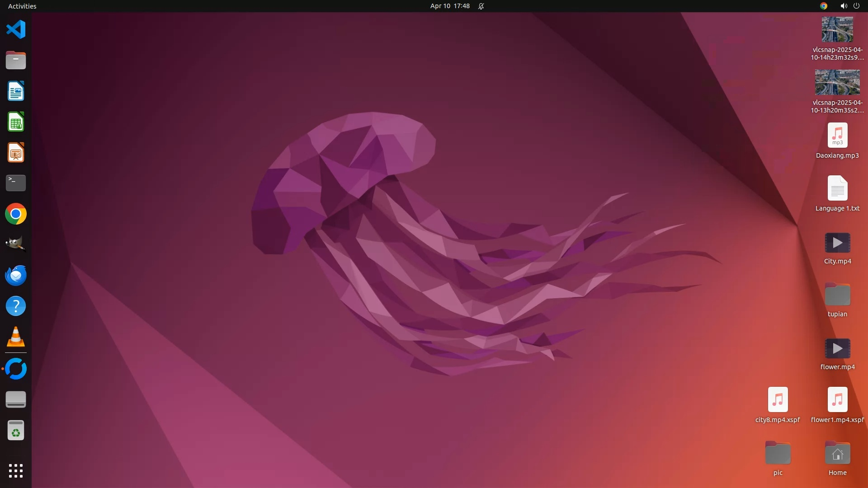Open the Files manager in dock
This screenshot has width=868, height=488.
pyautogui.click(x=16, y=61)
